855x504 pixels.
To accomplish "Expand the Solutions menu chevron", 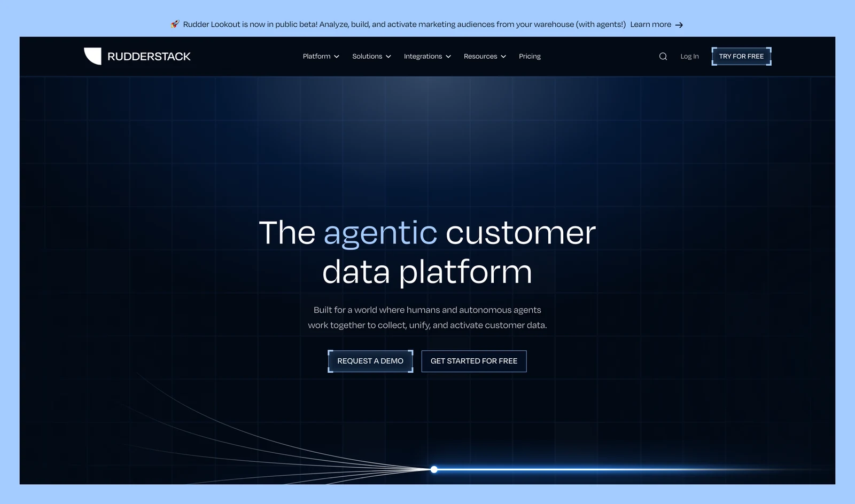I will [x=388, y=57].
